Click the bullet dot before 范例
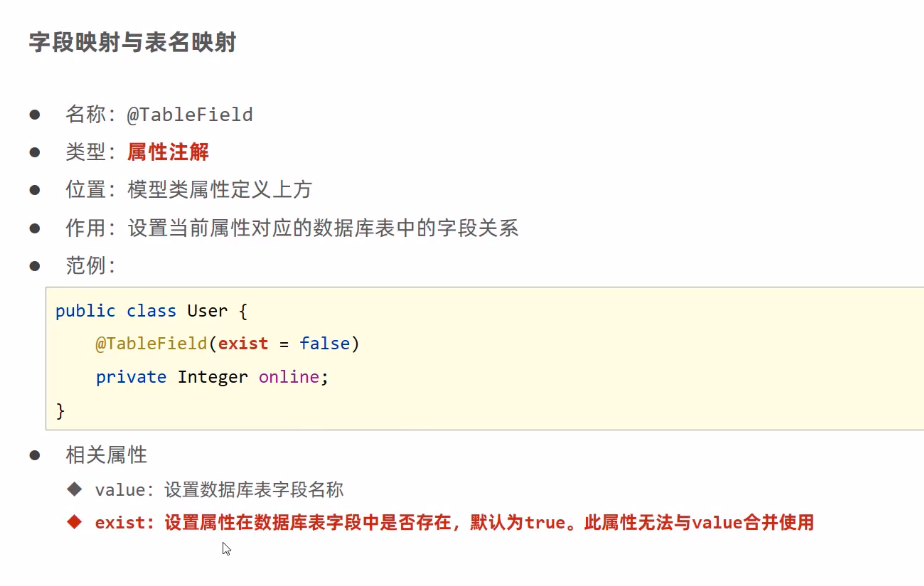Viewport: 924px width, 586px height. (x=35, y=265)
